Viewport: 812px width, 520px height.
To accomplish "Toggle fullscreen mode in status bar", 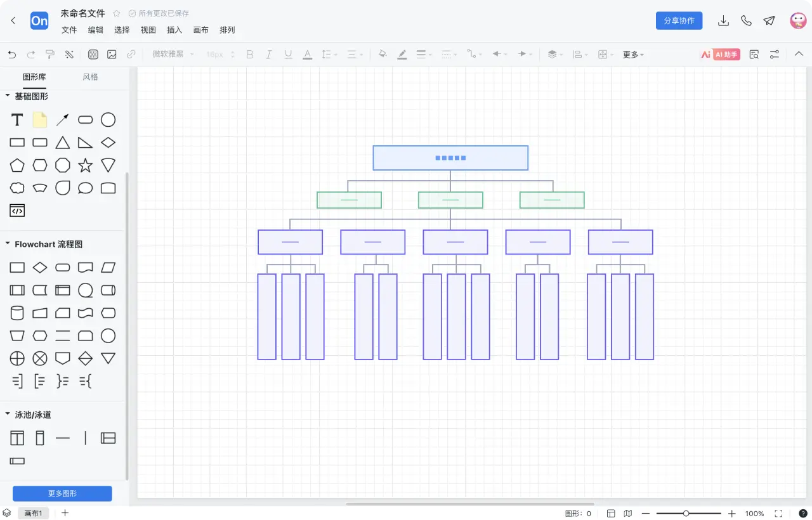I will [x=778, y=514].
